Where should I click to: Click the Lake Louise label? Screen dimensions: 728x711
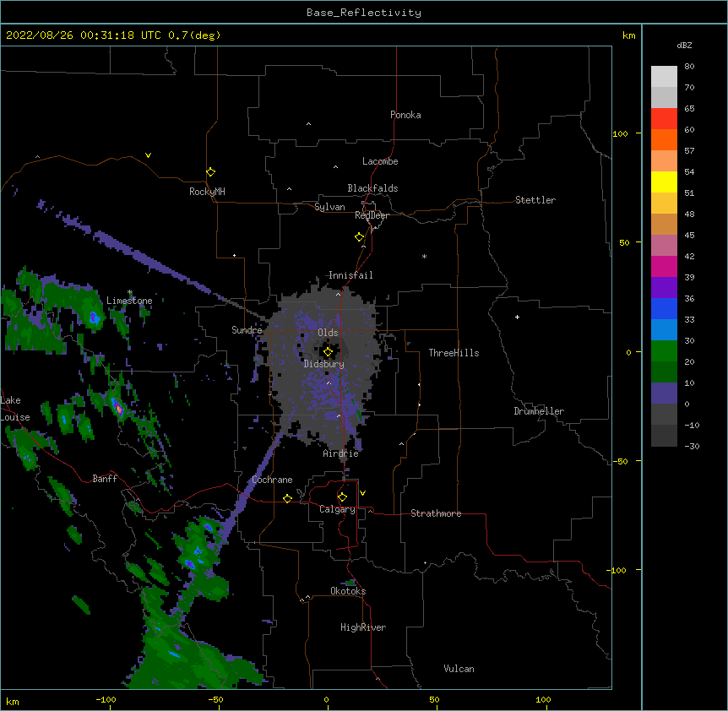click(x=14, y=409)
